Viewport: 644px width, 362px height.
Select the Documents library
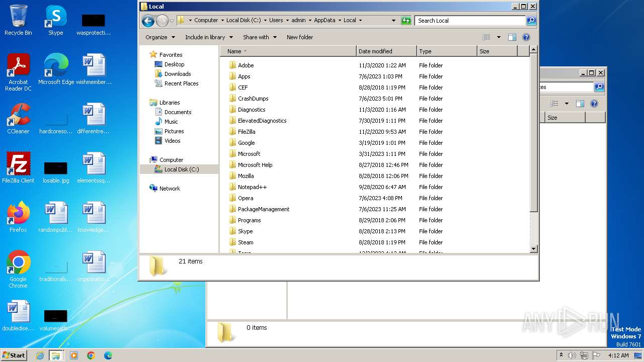pos(178,112)
